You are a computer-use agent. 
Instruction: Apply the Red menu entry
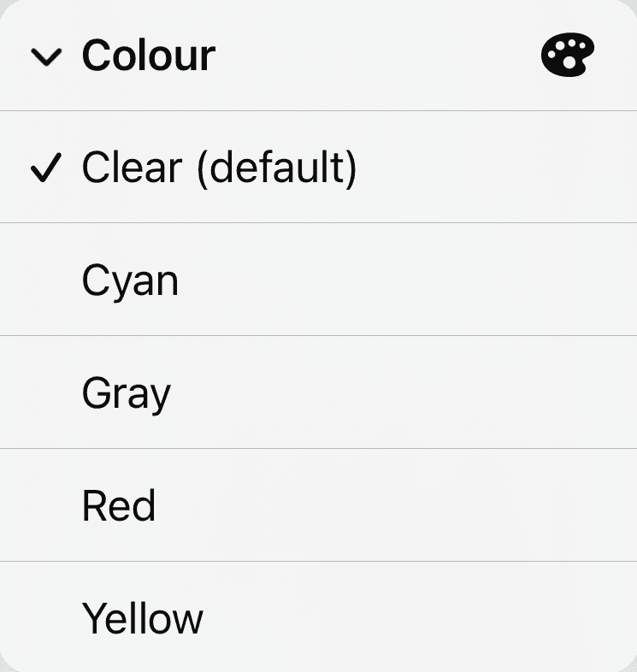click(x=119, y=505)
